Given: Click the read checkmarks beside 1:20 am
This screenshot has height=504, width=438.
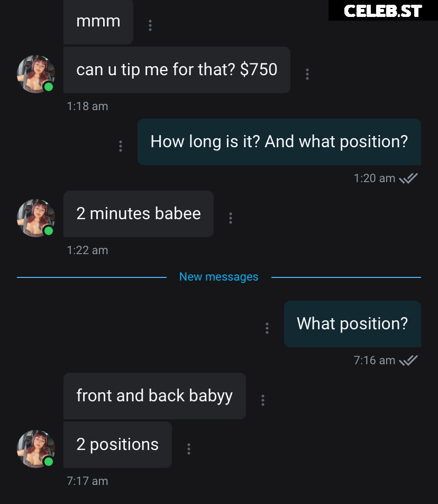Looking at the screenshot, I should pyautogui.click(x=408, y=178).
